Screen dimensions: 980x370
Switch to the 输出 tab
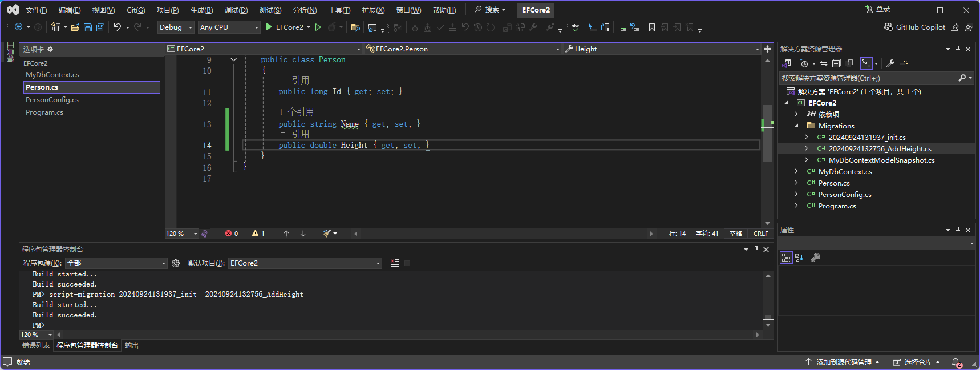coord(132,345)
